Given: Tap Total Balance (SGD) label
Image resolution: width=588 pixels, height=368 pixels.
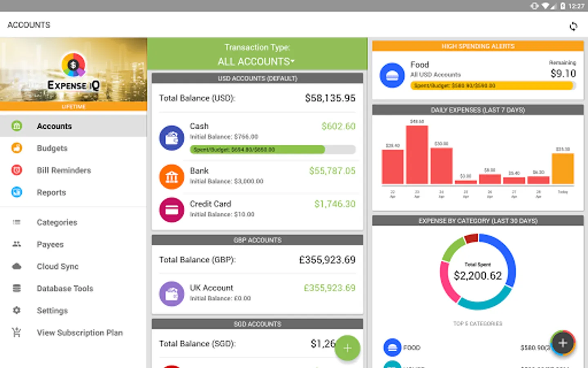Looking at the screenshot, I should [x=197, y=343].
